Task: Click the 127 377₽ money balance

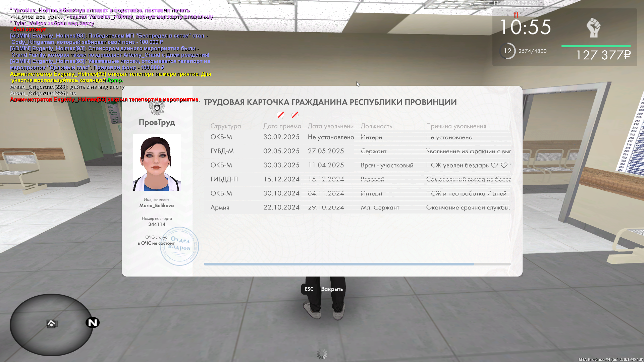Action: pyautogui.click(x=603, y=55)
